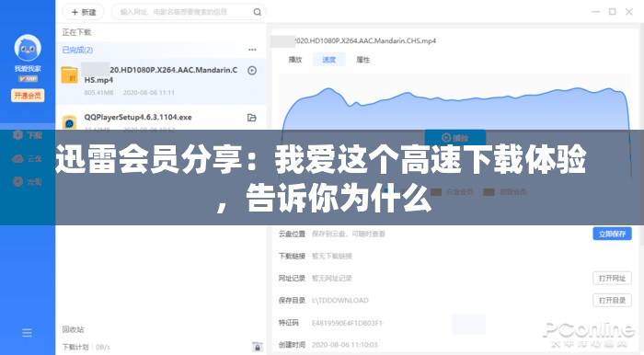
Task: Click the yellow folder icon of the mp4 task
Action: coord(69,75)
